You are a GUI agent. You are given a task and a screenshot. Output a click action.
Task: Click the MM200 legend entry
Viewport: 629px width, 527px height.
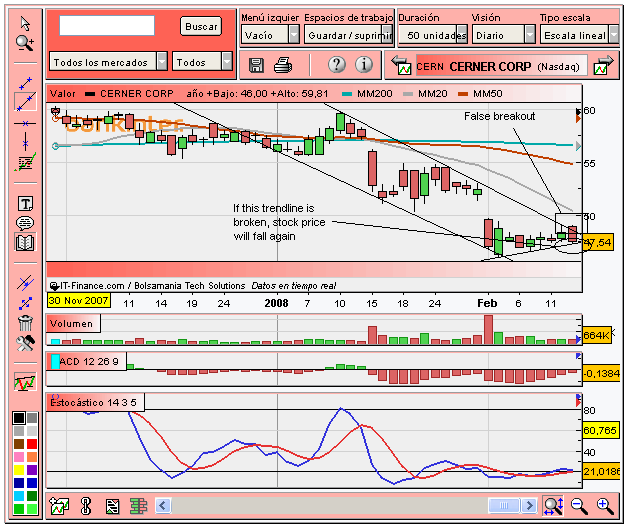[367, 94]
